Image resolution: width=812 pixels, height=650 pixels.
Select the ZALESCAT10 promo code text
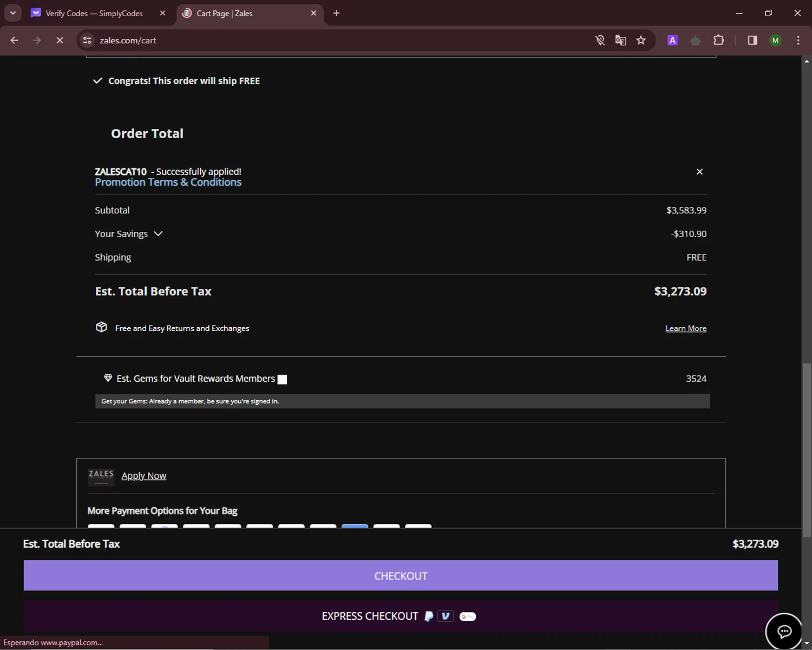point(121,172)
